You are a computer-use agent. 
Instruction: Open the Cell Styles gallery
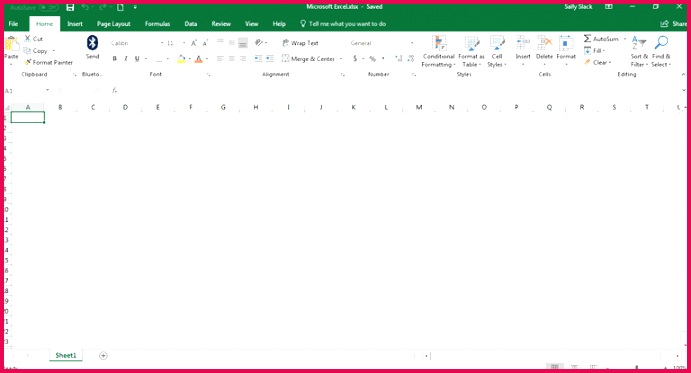click(497, 52)
